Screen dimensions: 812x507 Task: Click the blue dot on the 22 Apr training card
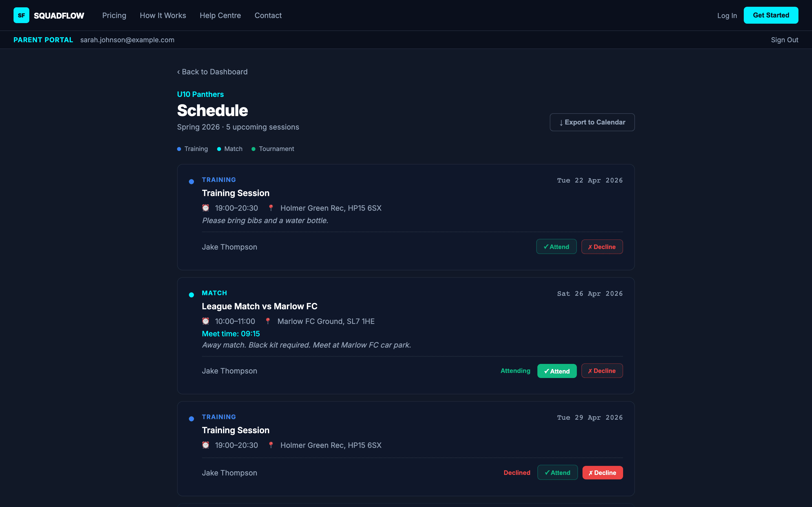pyautogui.click(x=192, y=181)
